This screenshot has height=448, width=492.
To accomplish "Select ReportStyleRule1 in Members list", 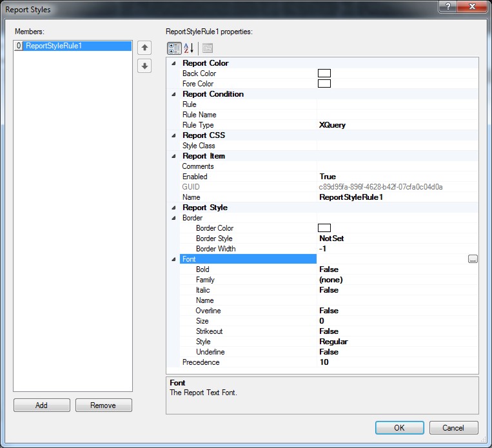I will [54, 46].
